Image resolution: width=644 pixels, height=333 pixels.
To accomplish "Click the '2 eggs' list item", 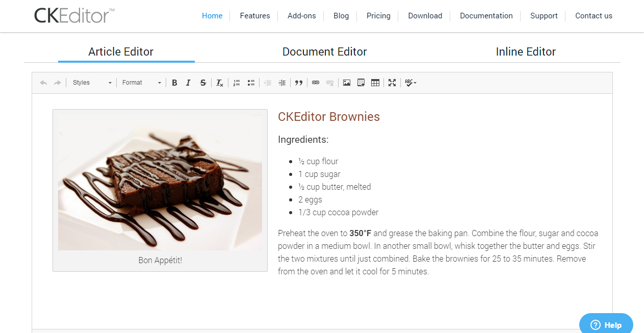I will coord(310,199).
